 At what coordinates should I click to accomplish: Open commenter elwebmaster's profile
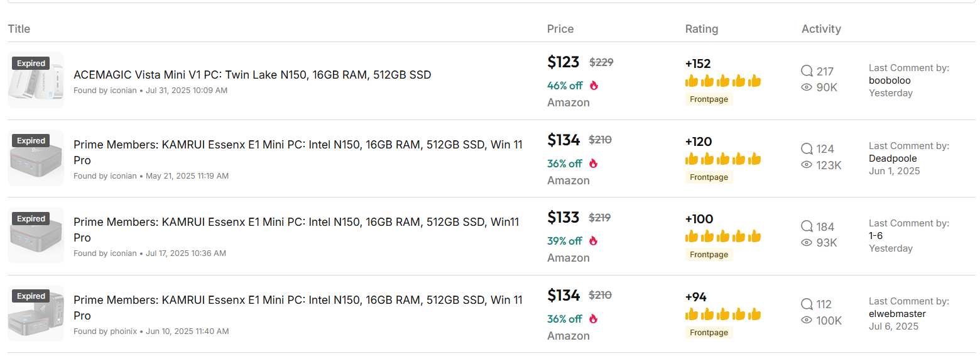pyautogui.click(x=897, y=314)
